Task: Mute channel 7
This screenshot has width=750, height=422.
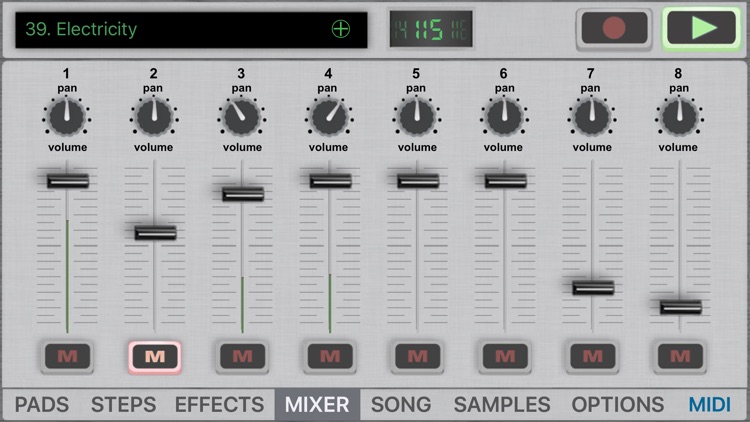Action: tap(593, 356)
